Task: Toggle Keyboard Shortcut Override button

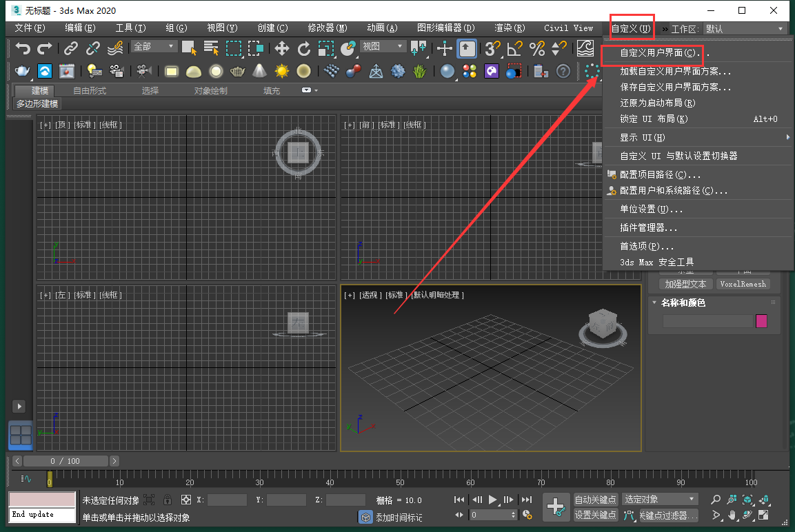Action: click(x=467, y=49)
